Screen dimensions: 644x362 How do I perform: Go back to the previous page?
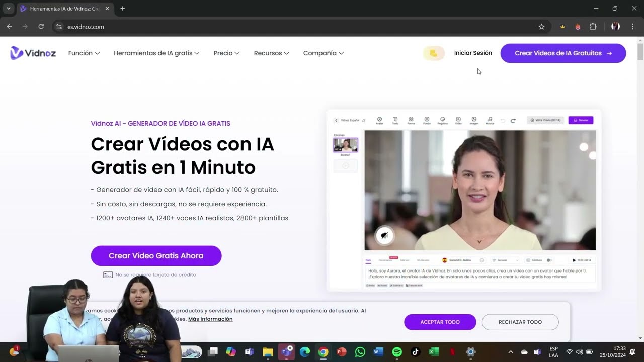[x=10, y=27]
